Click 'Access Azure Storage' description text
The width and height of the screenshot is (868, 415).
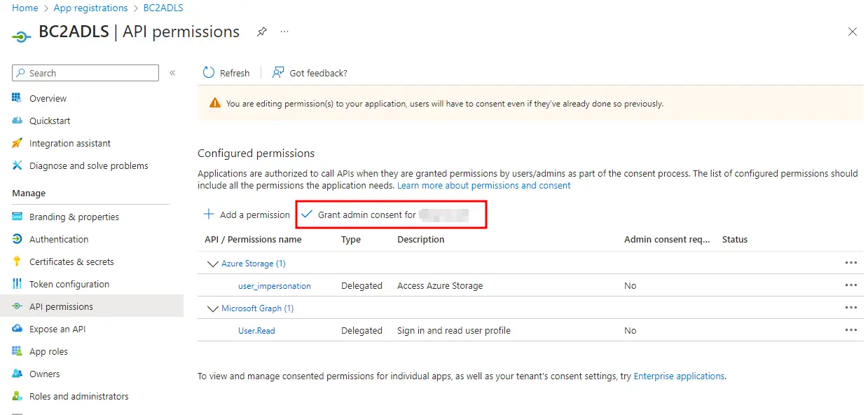pyautogui.click(x=440, y=286)
